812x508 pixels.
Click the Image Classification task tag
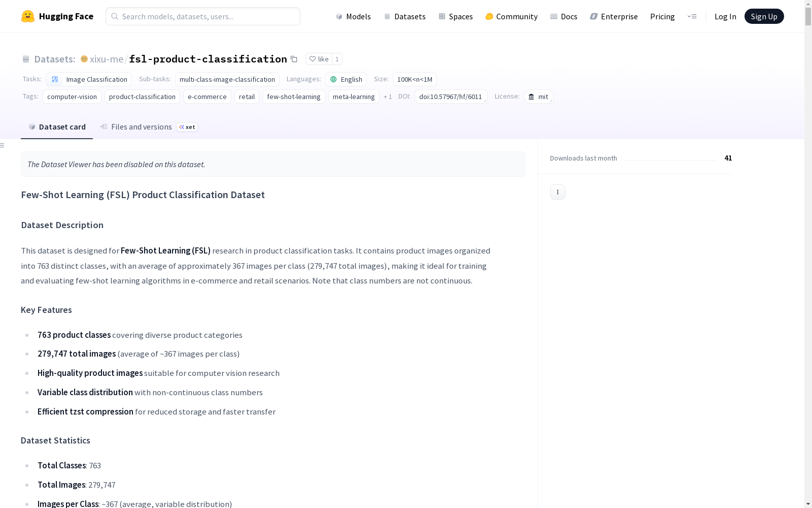(x=89, y=79)
